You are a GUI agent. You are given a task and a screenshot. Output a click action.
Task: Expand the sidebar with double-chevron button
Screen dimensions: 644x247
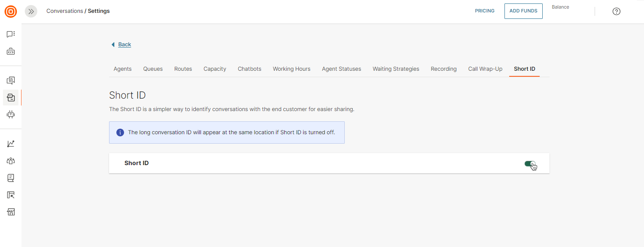[31, 12]
